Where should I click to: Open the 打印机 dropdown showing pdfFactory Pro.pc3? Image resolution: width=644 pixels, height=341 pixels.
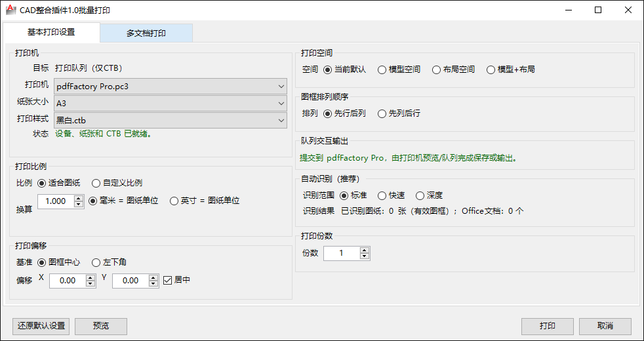[171, 87]
